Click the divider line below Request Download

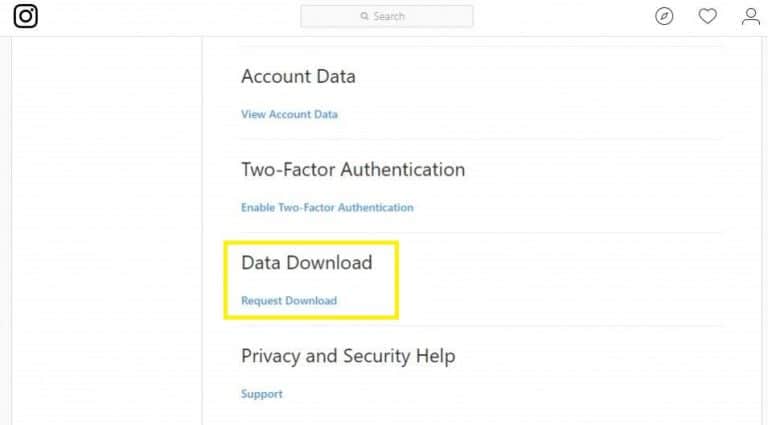(x=481, y=326)
